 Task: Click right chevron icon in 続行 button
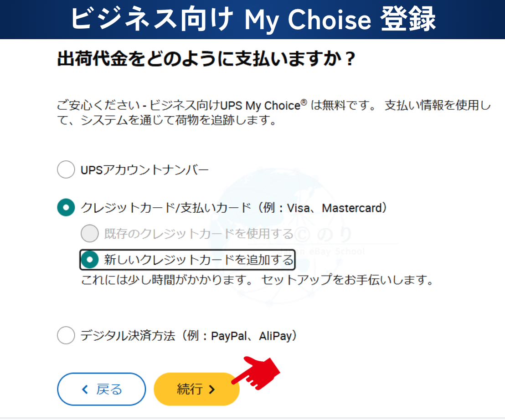click(211, 389)
